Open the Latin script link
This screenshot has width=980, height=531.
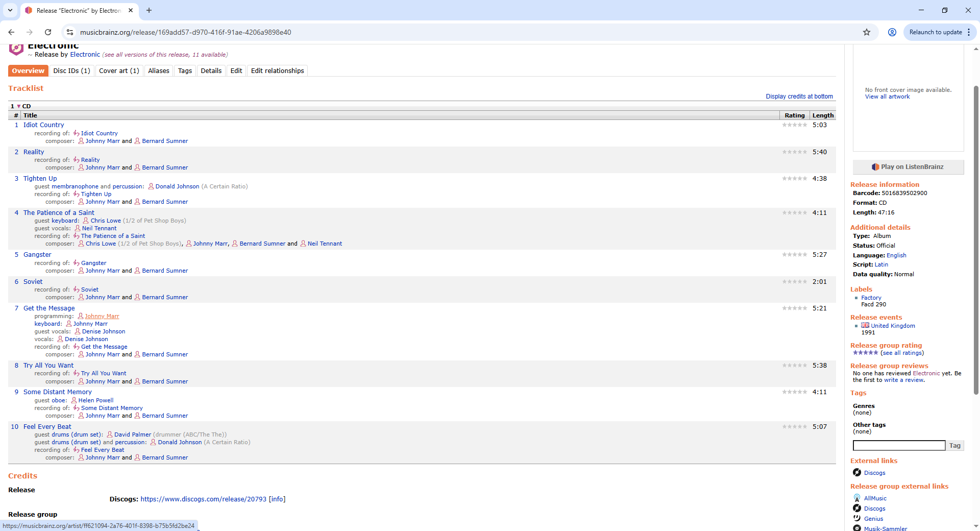pos(881,264)
